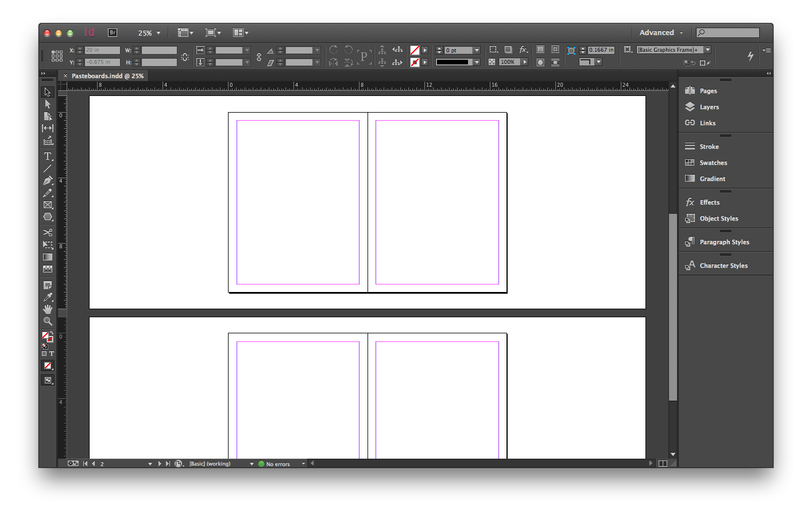
Task: Open the control panel flyout menu
Action: pos(767,51)
